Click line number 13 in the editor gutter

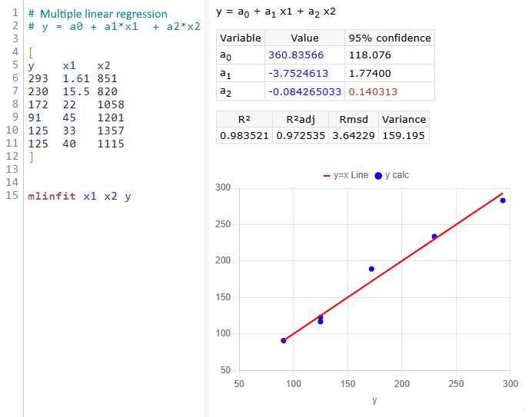pyautogui.click(x=12, y=170)
